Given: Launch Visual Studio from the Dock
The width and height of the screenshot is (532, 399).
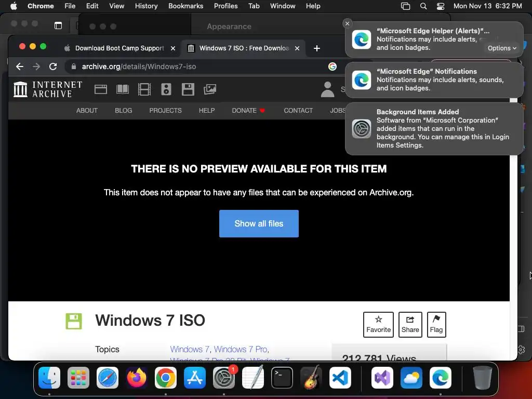Looking at the screenshot, I should 382,378.
